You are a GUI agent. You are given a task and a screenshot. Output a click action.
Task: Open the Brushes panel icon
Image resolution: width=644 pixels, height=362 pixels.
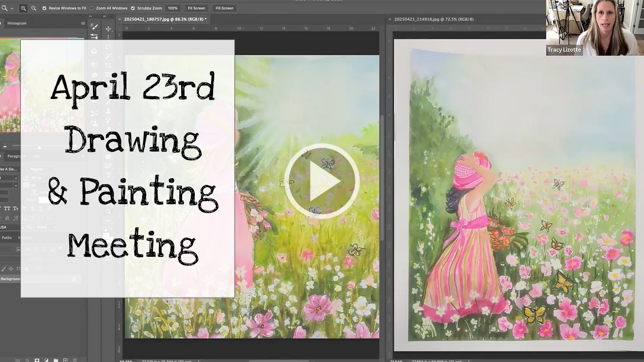pos(94,36)
